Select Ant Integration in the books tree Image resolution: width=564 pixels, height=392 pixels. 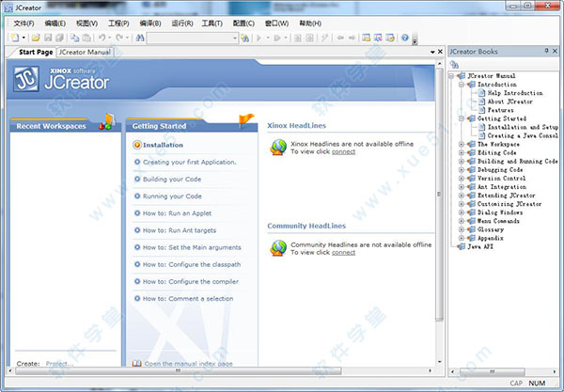502,187
